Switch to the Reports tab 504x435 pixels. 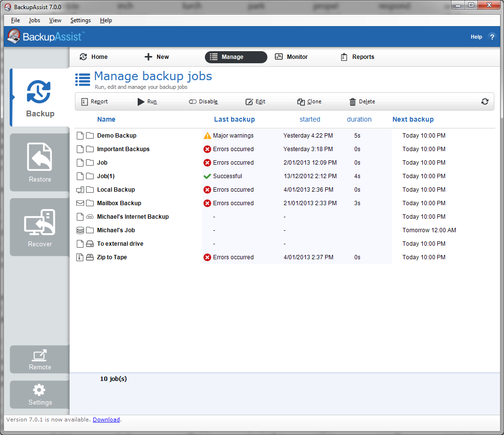click(357, 57)
